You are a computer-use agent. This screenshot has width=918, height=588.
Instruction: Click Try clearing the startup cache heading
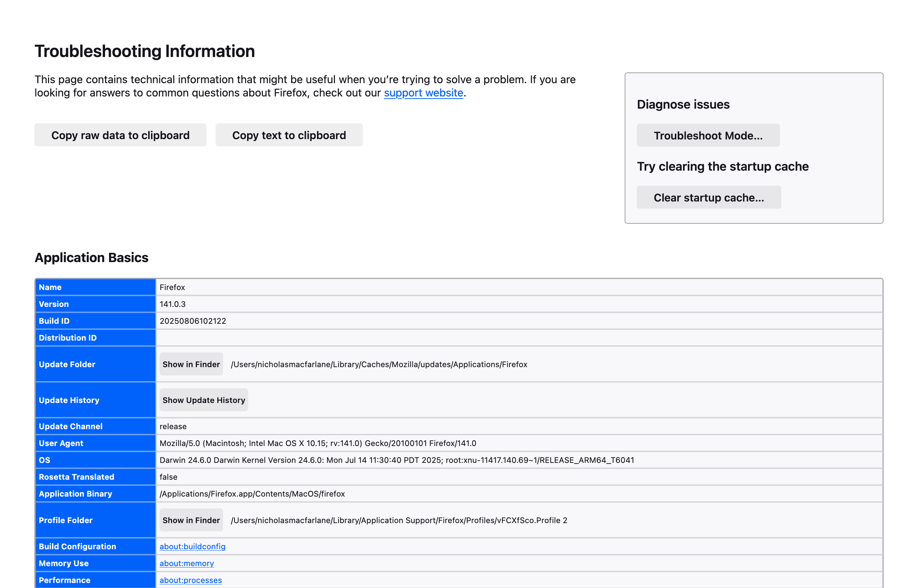tap(723, 166)
